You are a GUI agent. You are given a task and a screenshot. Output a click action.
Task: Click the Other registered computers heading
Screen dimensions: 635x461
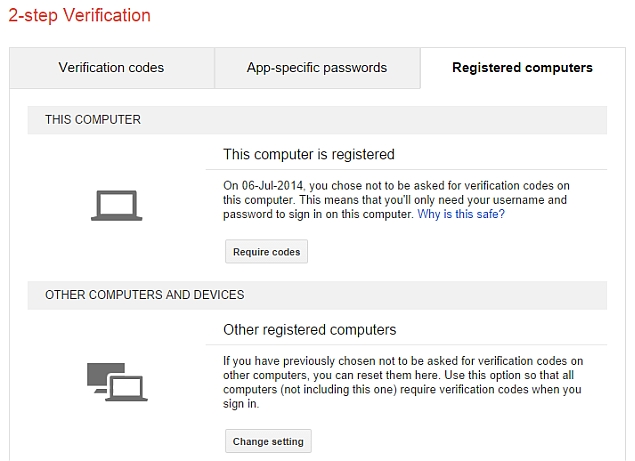pos(309,330)
